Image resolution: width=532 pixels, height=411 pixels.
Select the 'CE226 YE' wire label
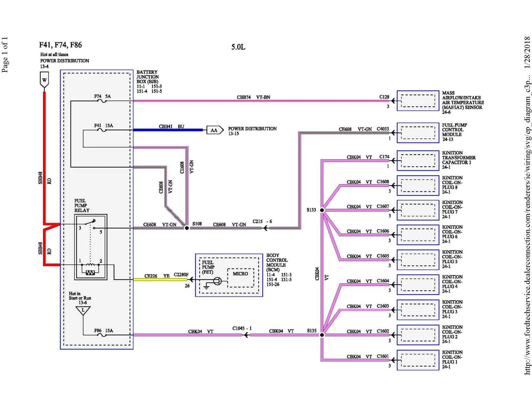point(157,276)
